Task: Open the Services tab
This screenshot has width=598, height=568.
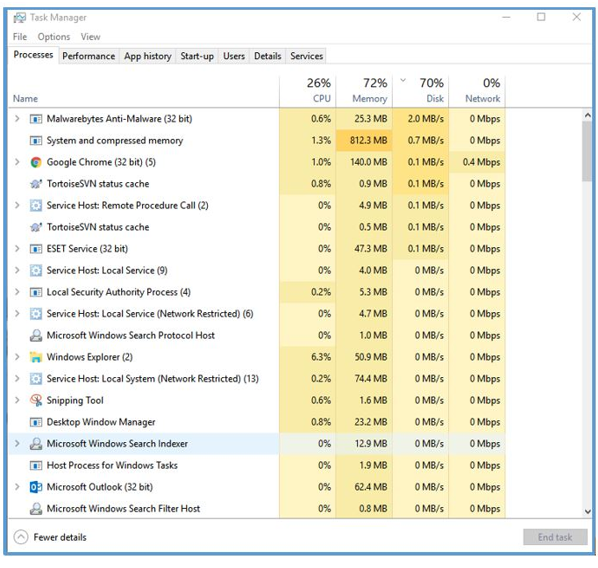Action: pyautogui.click(x=306, y=56)
